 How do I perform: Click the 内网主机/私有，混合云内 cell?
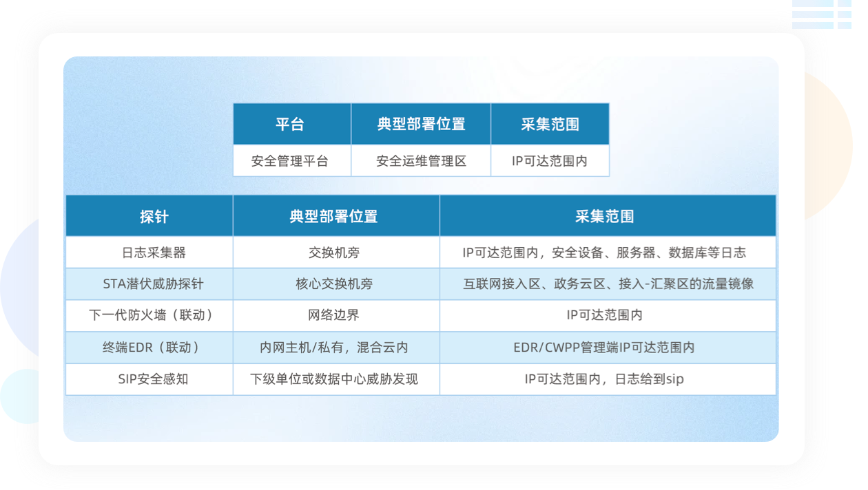click(x=335, y=348)
